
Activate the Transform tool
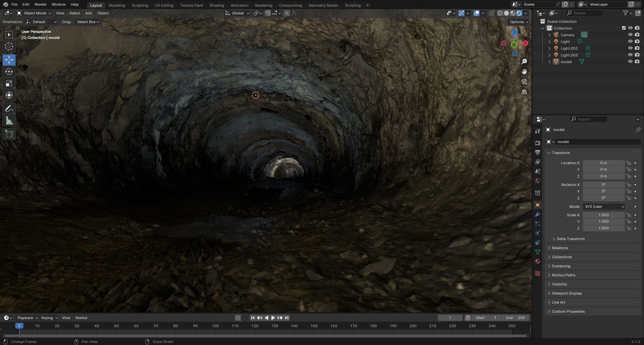[9, 95]
